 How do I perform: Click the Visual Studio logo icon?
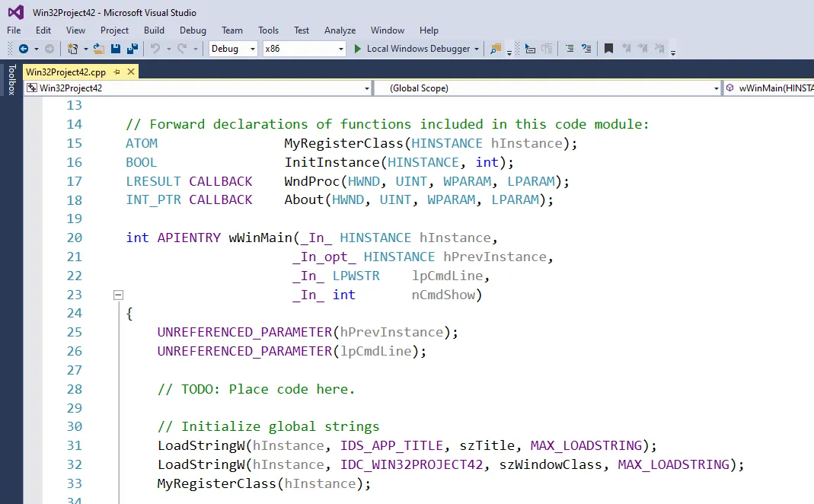coord(16,12)
